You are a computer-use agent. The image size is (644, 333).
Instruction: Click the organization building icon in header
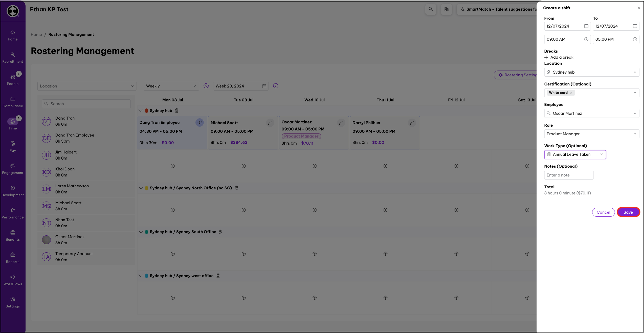446,9
